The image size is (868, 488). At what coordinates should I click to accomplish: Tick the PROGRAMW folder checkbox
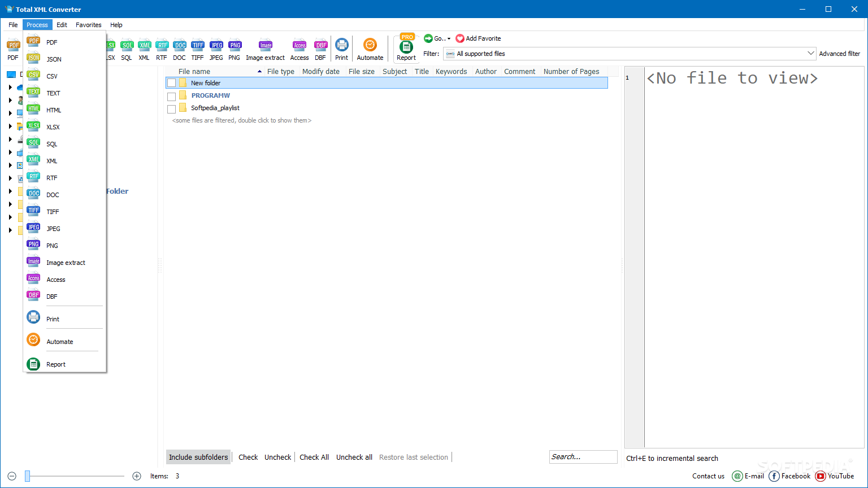click(x=171, y=96)
